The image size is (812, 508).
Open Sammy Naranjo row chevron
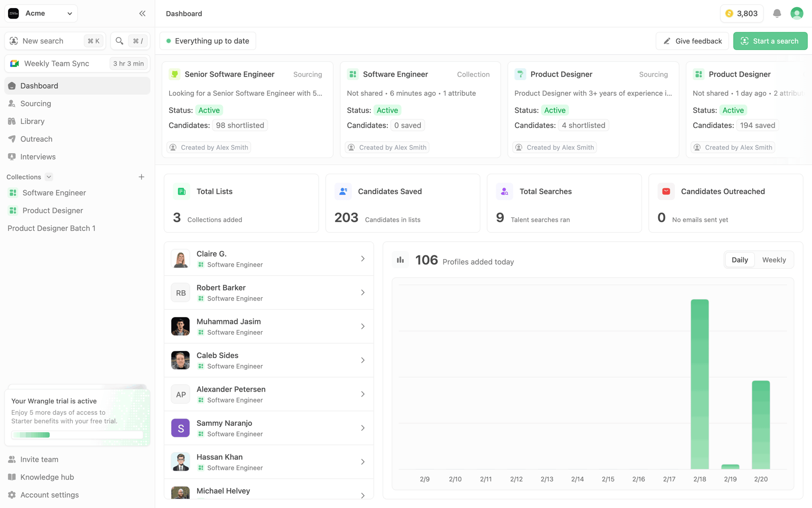tap(363, 428)
